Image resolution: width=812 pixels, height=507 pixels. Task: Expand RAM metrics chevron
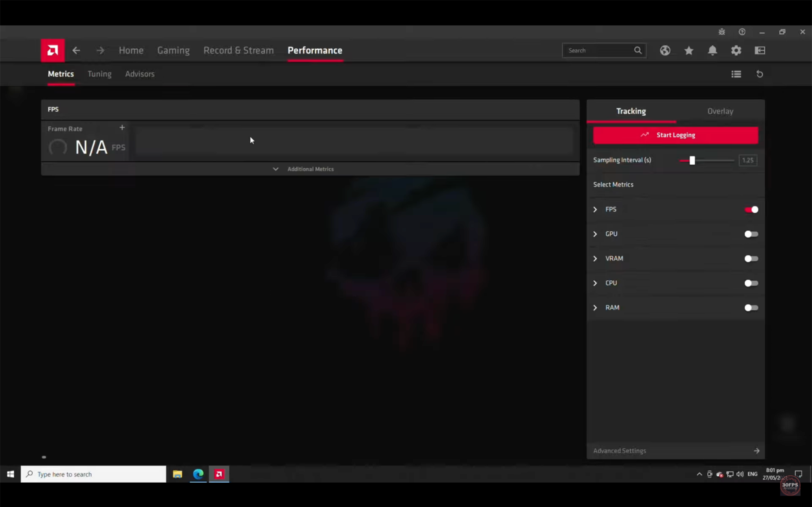595,308
